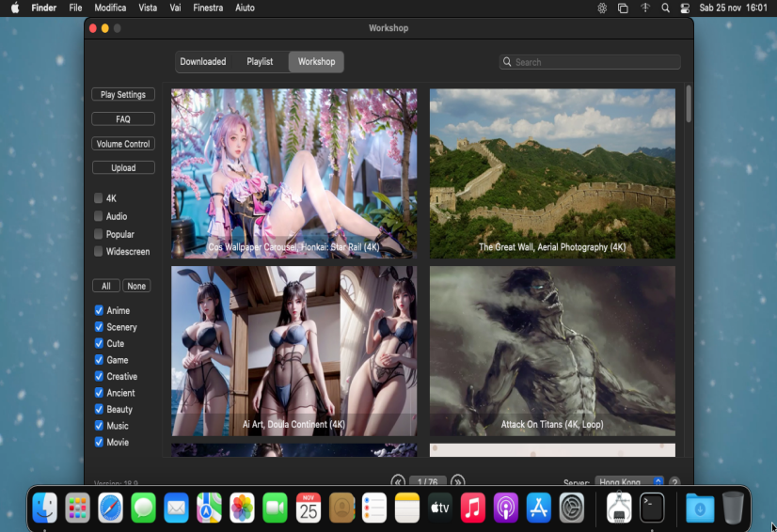Open System Information chip icon in dock

(619, 508)
